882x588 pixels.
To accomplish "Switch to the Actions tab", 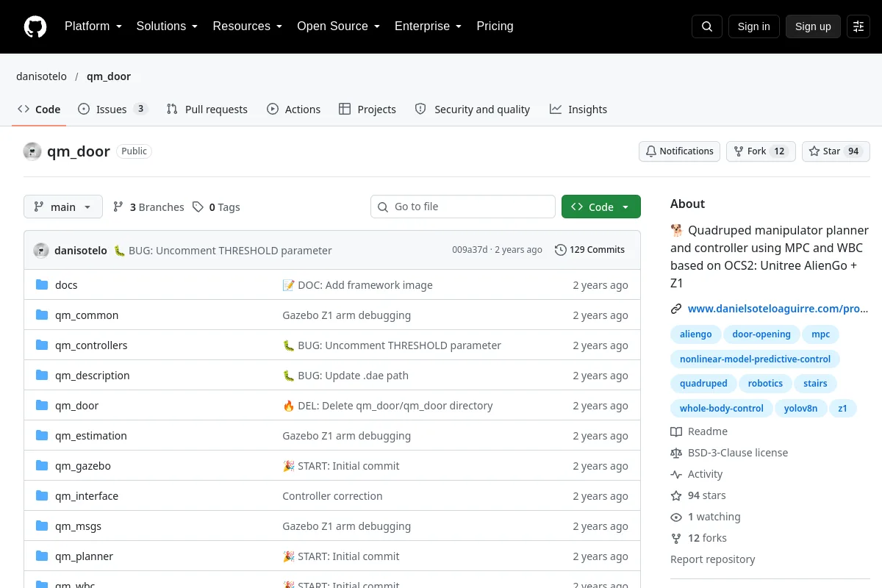I will coord(294,109).
